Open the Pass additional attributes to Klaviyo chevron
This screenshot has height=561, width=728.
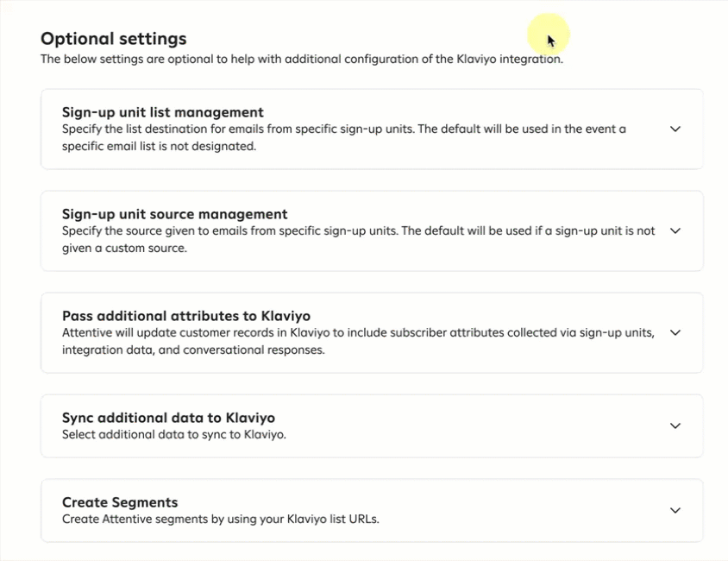click(675, 332)
